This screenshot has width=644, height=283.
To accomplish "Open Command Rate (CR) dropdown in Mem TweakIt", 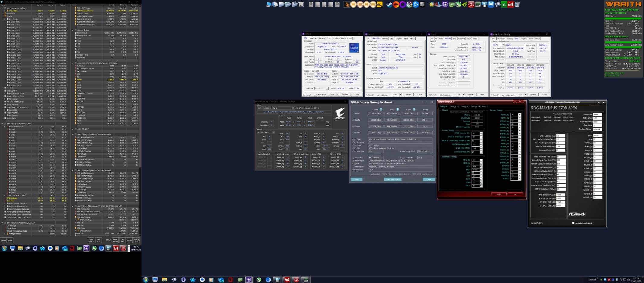I will 481,152.
